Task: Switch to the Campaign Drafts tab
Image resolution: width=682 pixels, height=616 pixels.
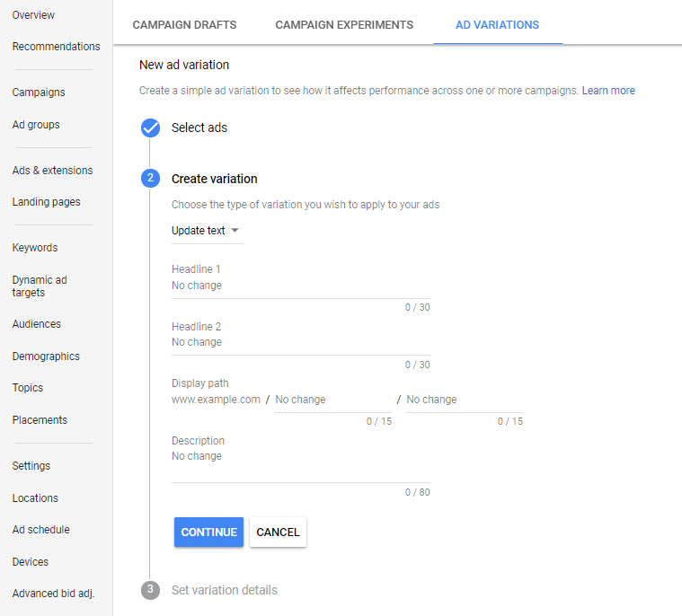Action: (184, 25)
